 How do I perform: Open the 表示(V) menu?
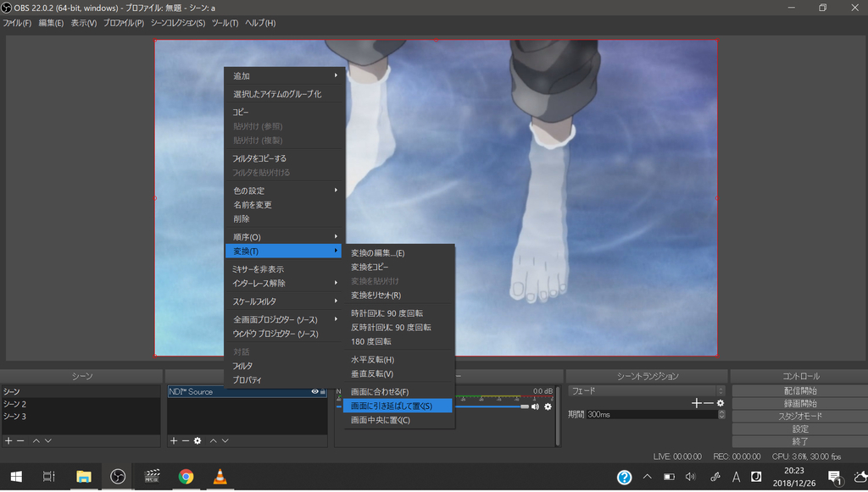(x=84, y=23)
